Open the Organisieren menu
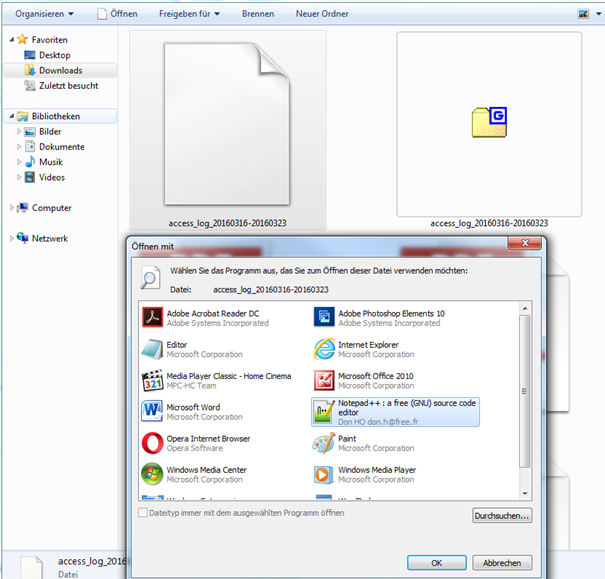Viewport: 605px width, 579px height. click(x=44, y=14)
